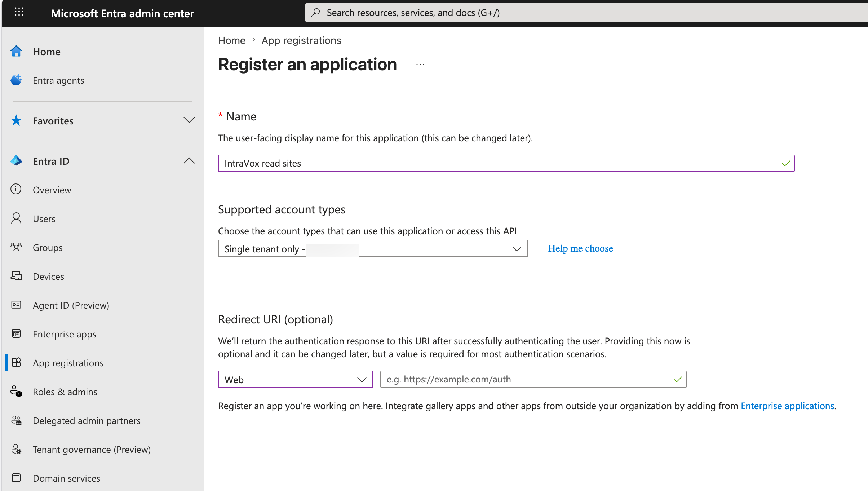This screenshot has height=491, width=868.
Task: Go to Groups in the sidebar
Action: click(48, 248)
